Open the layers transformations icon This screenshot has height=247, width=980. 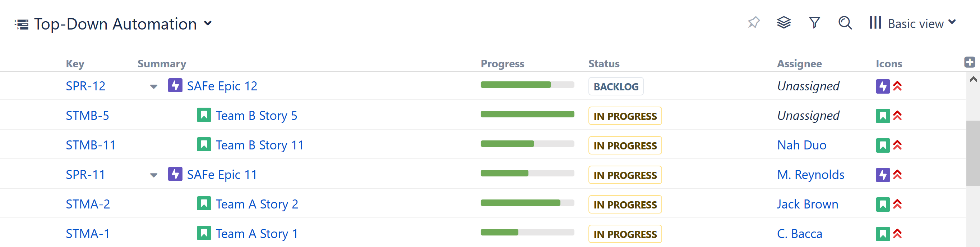(x=783, y=23)
